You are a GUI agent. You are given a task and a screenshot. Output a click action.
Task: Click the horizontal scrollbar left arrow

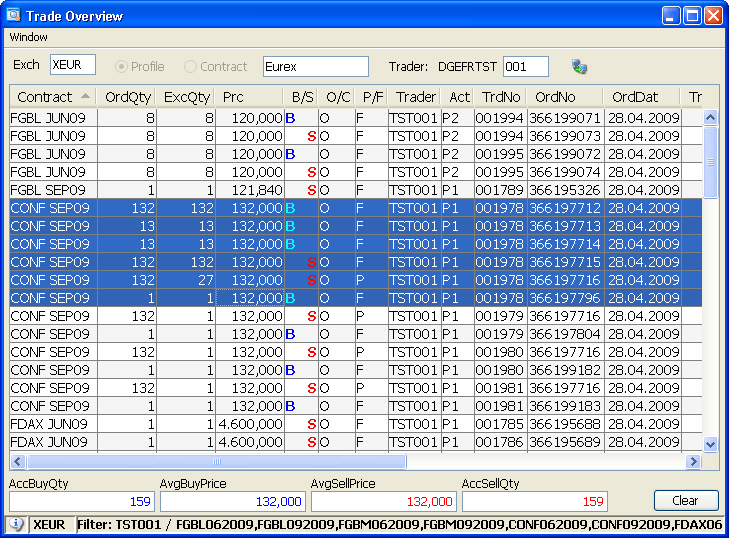click(x=17, y=462)
